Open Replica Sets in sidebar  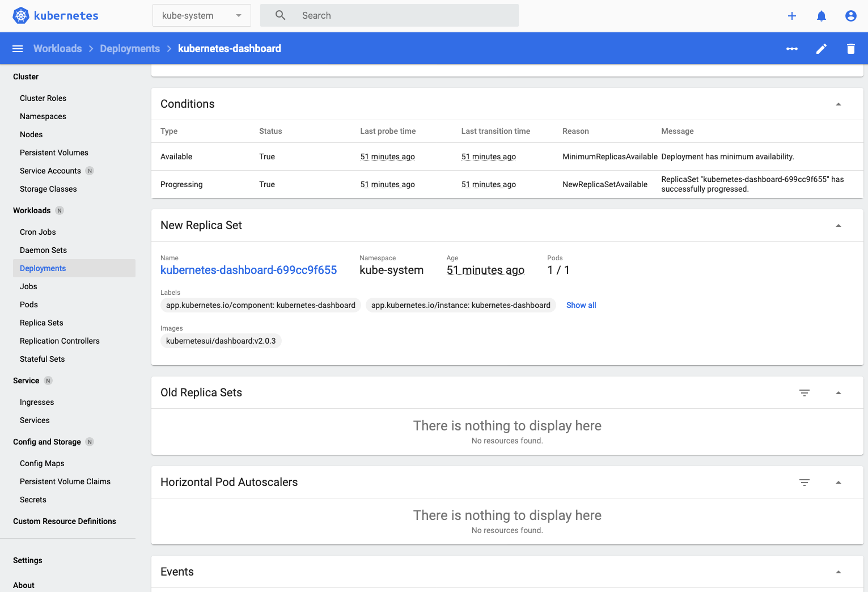pos(41,323)
